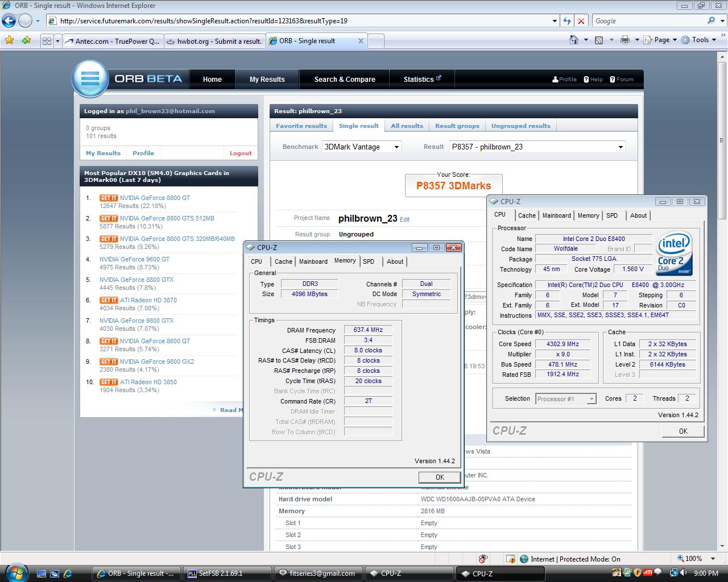Open the Quick Tabs list dropdown arrow
The image size is (728, 582).
pyautogui.click(x=57, y=41)
